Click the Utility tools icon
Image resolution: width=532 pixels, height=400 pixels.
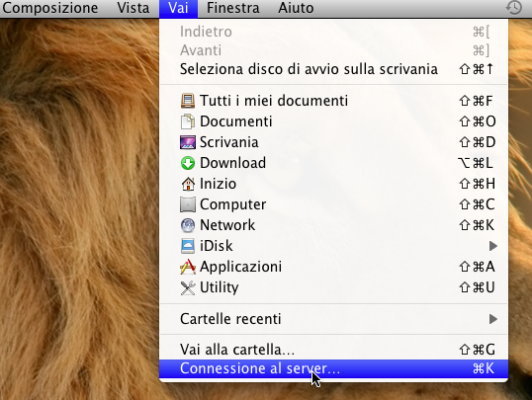pos(188,287)
